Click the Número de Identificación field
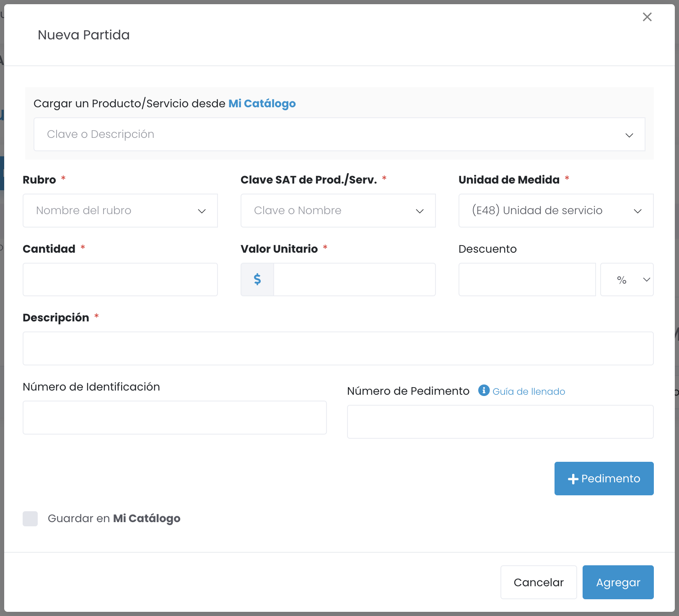Screen dimensions: 679x616 tap(174, 418)
